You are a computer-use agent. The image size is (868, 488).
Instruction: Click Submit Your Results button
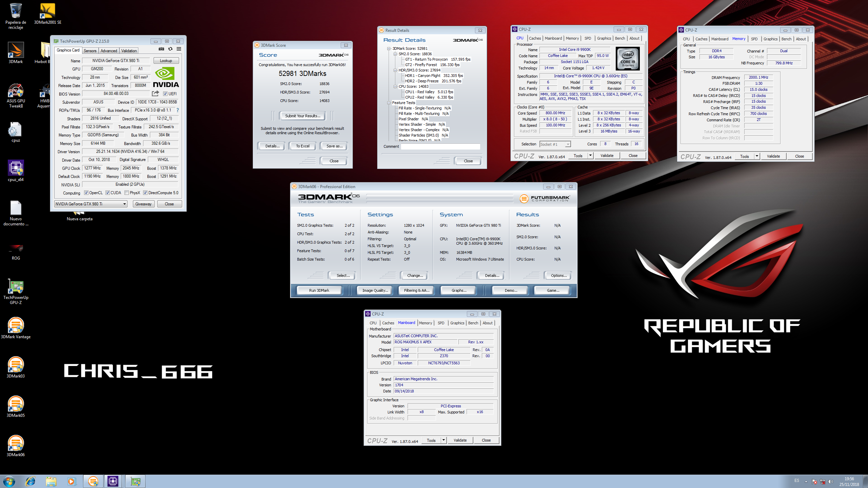point(302,116)
